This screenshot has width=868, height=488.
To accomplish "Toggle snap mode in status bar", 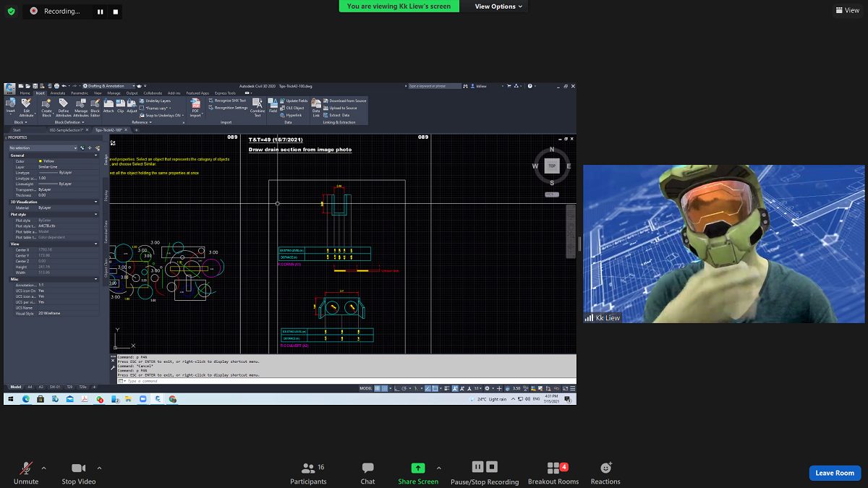I will (x=384, y=388).
